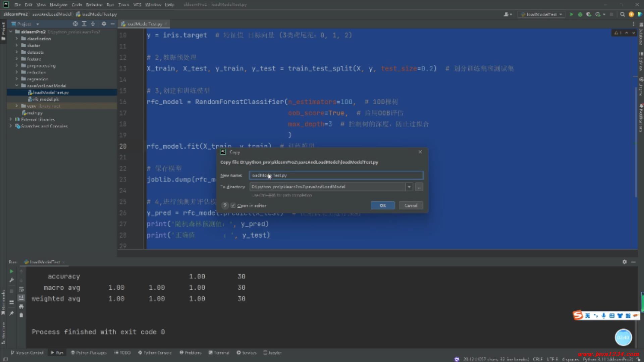
Task: Click the print icon in Run panel
Action: (x=21, y=306)
